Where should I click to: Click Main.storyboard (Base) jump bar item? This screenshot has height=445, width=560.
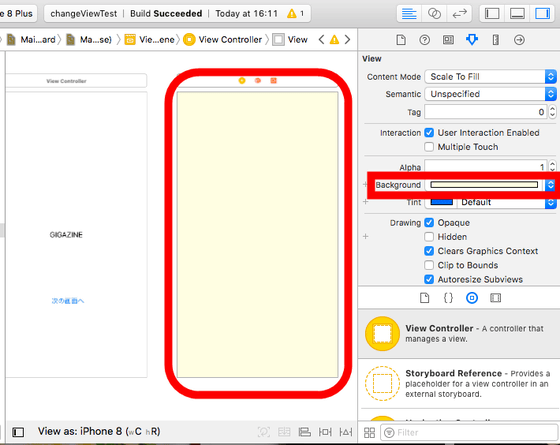[x=89, y=40]
